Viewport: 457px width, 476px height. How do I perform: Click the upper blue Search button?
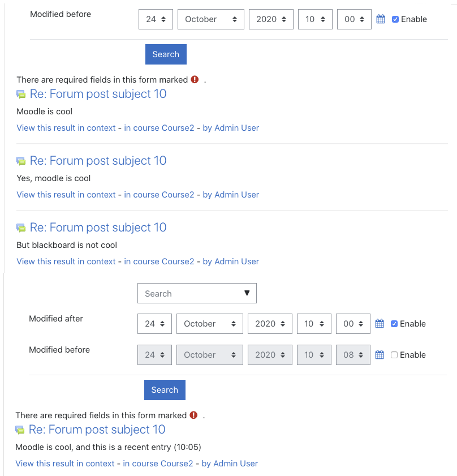tap(166, 54)
